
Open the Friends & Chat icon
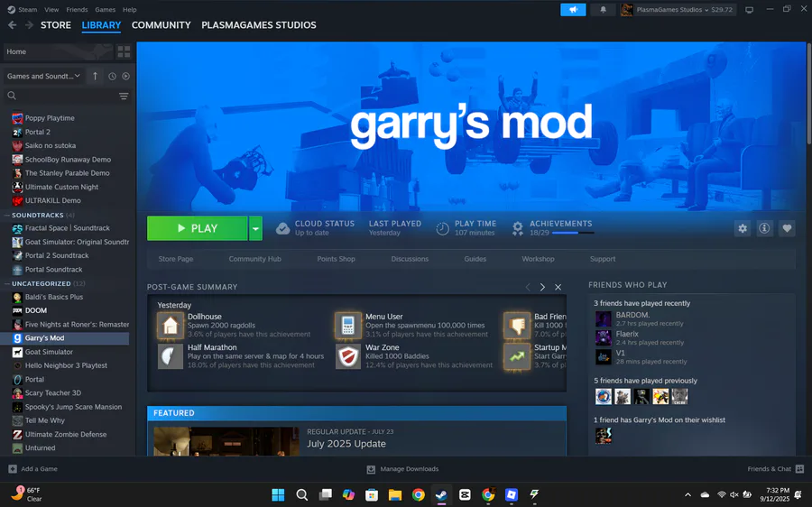tap(799, 469)
